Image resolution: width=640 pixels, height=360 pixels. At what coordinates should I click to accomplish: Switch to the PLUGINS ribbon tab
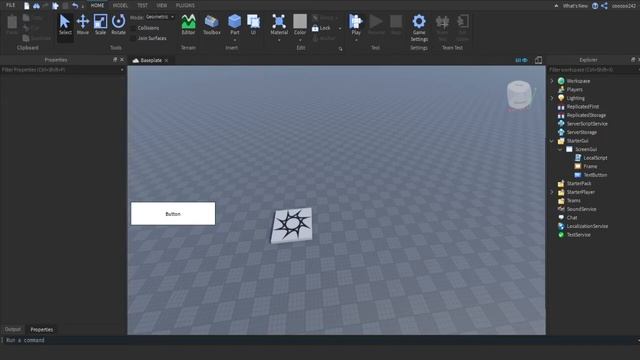tap(185, 5)
